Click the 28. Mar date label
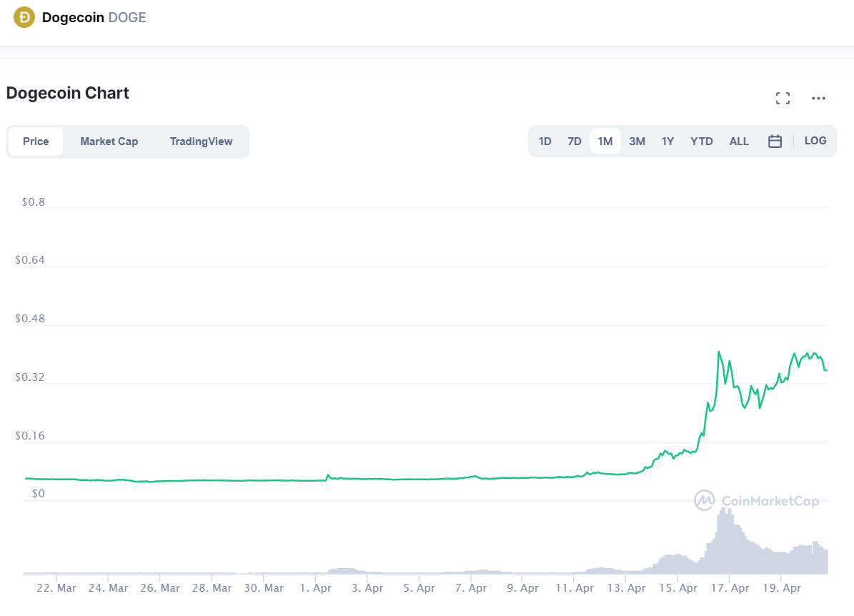The height and width of the screenshot is (616, 854). [x=212, y=588]
